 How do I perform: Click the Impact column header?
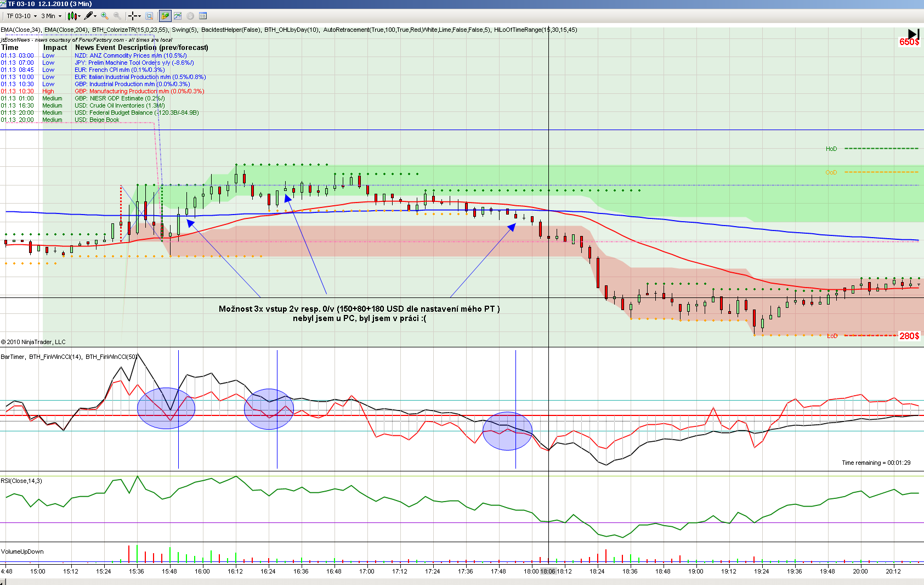point(55,47)
